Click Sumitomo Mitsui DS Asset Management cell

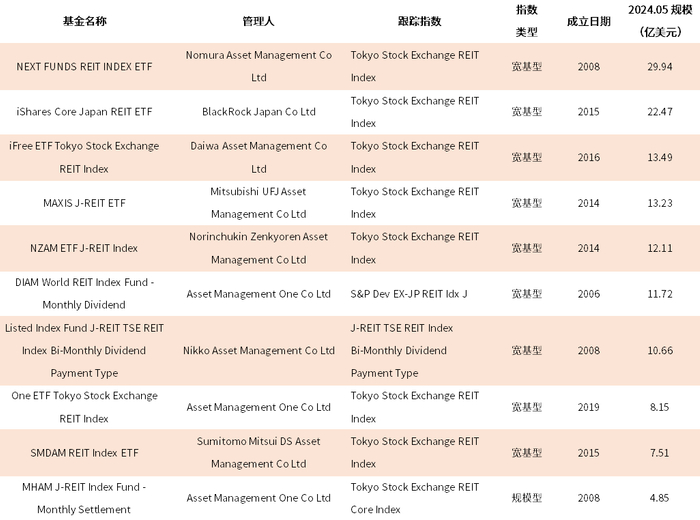pyautogui.click(x=258, y=453)
